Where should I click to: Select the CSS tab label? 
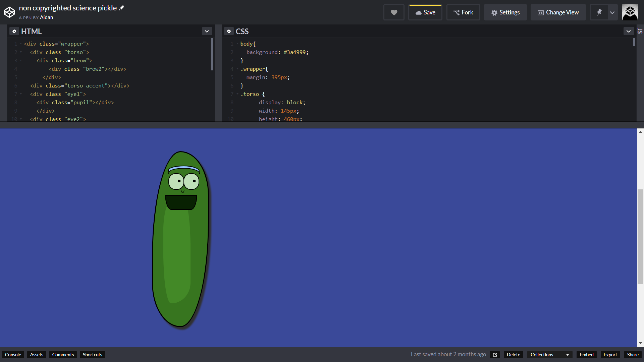click(243, 31)
